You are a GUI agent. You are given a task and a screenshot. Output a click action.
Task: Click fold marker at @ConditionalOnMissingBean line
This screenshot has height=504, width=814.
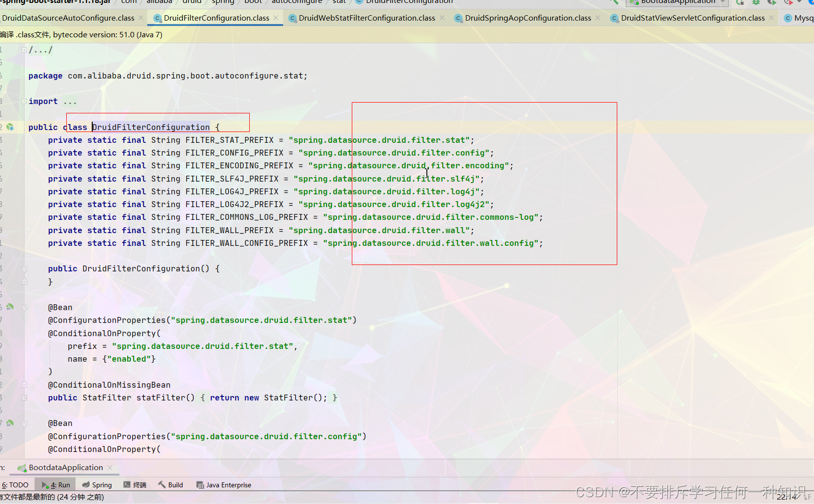pyautogui.click(x=24, y=385)
